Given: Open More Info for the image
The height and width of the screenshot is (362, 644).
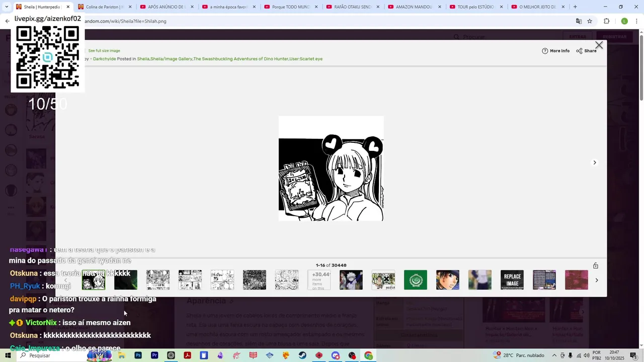Looking at the screenshot, I should point(556,51).
